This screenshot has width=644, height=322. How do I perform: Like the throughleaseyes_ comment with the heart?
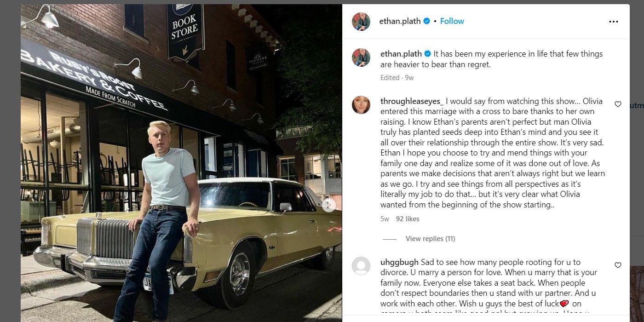click(618, 104)
